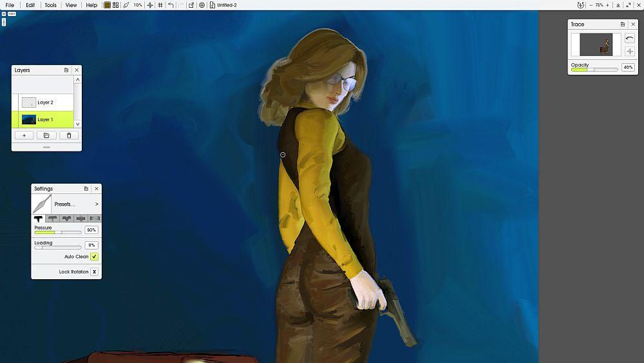Viewport: 644px width, 363px height.
Task: Select the fifth knife type icon
Action: pos(95,219)
